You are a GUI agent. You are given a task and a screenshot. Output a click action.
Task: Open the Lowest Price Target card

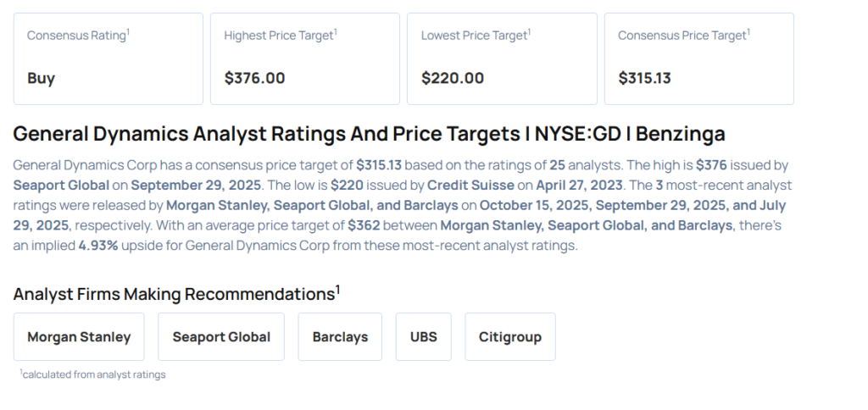502,58
